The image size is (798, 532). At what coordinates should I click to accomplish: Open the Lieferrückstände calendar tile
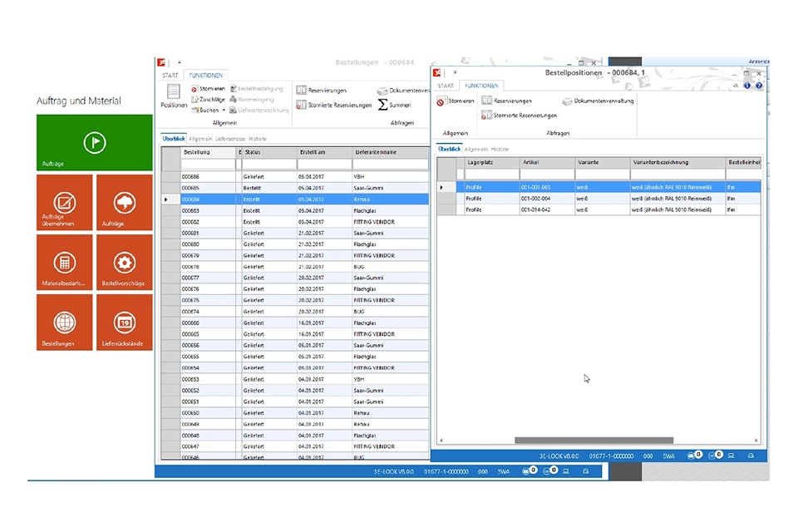pyautogui.click(x=124, y=323)
